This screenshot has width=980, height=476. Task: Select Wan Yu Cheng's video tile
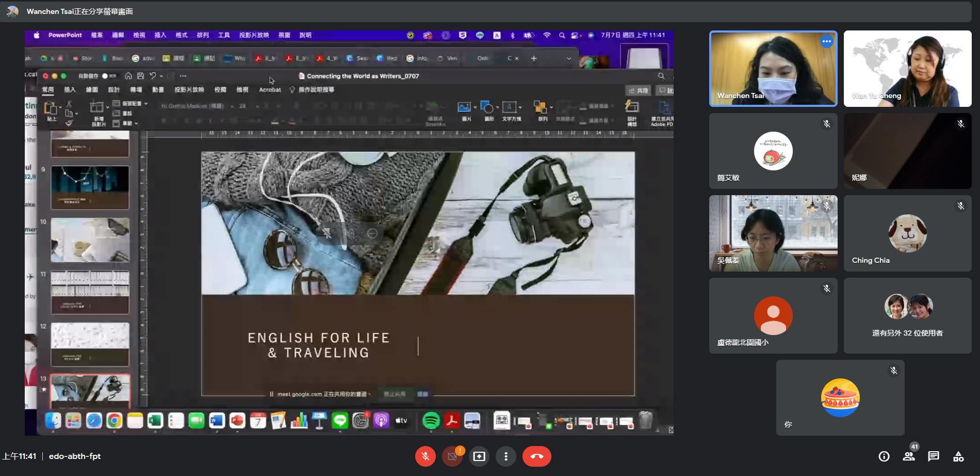click(x=908, y=69)
